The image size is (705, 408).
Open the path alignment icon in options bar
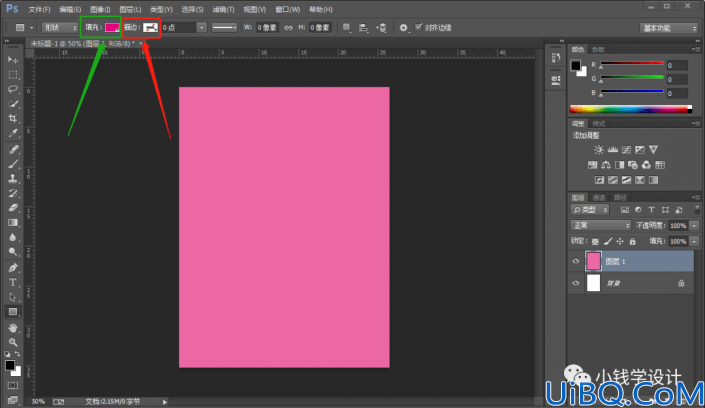point(363,28)
